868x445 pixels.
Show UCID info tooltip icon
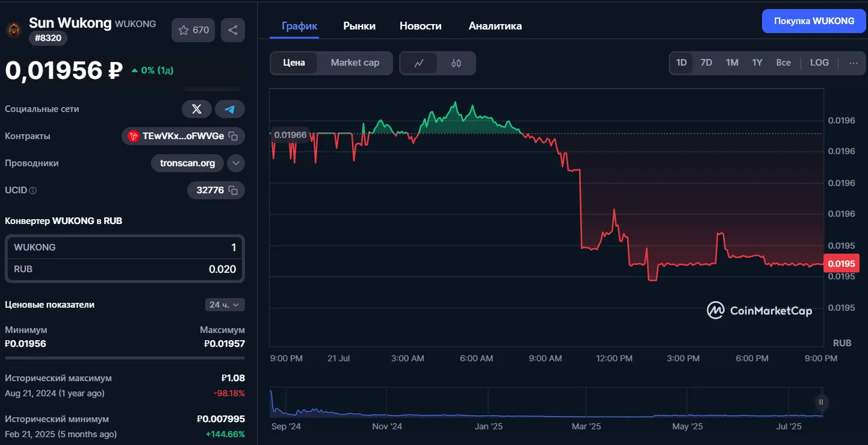pos(33,190)
